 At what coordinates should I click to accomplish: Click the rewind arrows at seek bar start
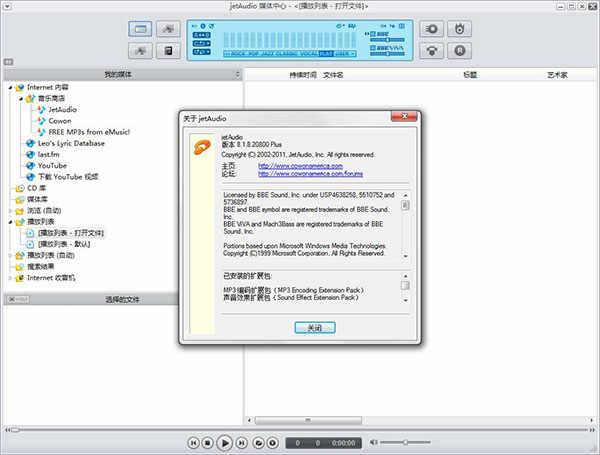(7, 430)
